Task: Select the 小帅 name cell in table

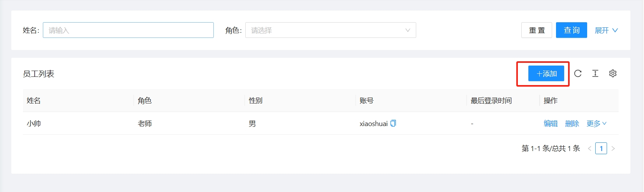Action: (x=34, y=123)
